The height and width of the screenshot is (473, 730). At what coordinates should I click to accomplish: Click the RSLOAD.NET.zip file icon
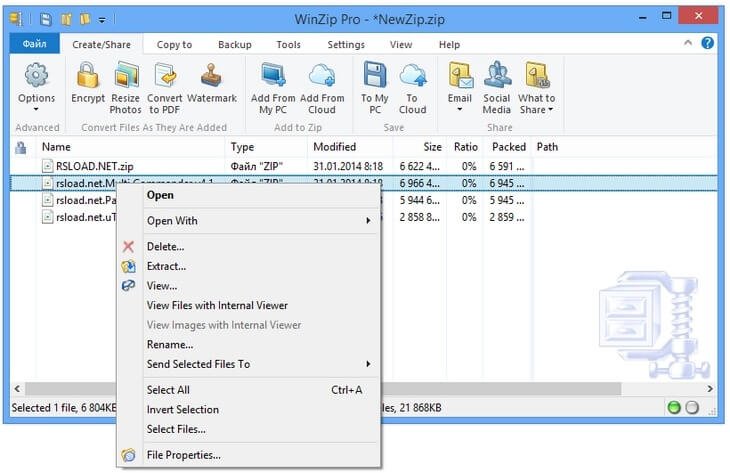click(x=47, y=166)
